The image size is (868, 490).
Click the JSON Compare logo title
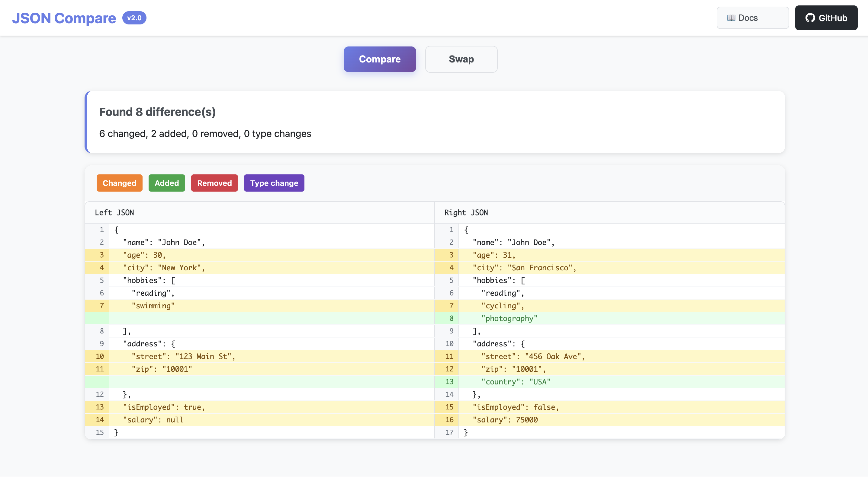tap(64, 18)
